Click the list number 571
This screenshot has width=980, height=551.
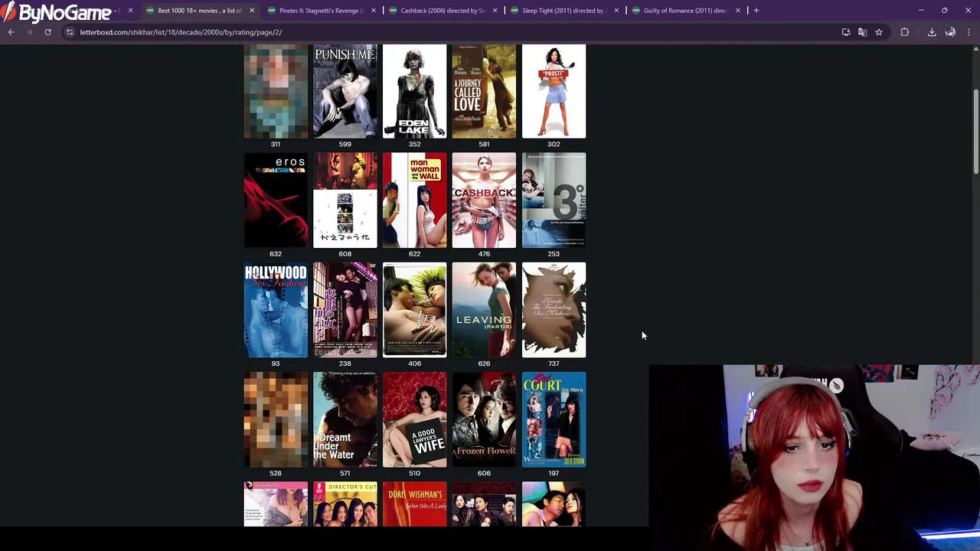(345, 473)
